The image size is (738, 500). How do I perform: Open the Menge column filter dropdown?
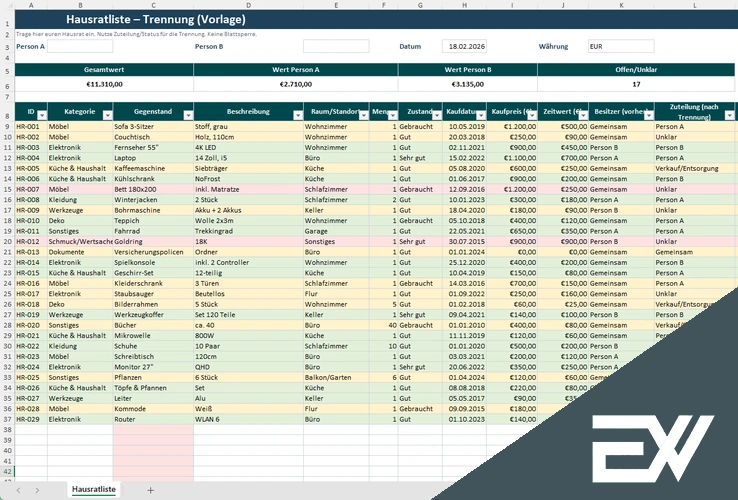[393, 115]
